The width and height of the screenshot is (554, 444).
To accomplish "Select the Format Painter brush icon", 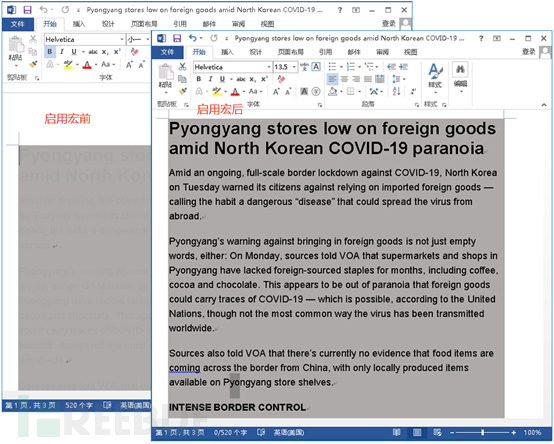I will tap(183, 91).
